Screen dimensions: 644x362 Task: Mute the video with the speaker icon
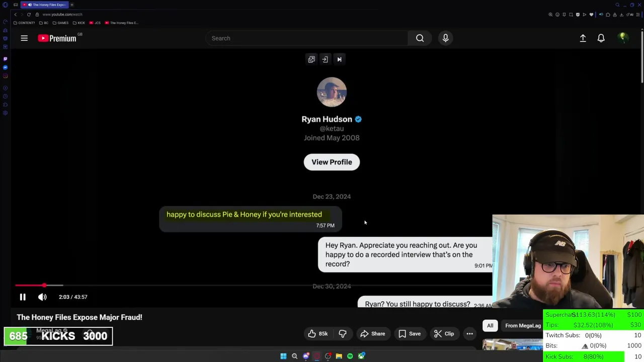point(42,297)
